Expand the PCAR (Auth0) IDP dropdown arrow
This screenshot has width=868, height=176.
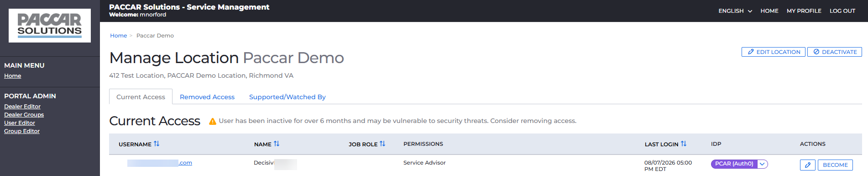point(763,164)
